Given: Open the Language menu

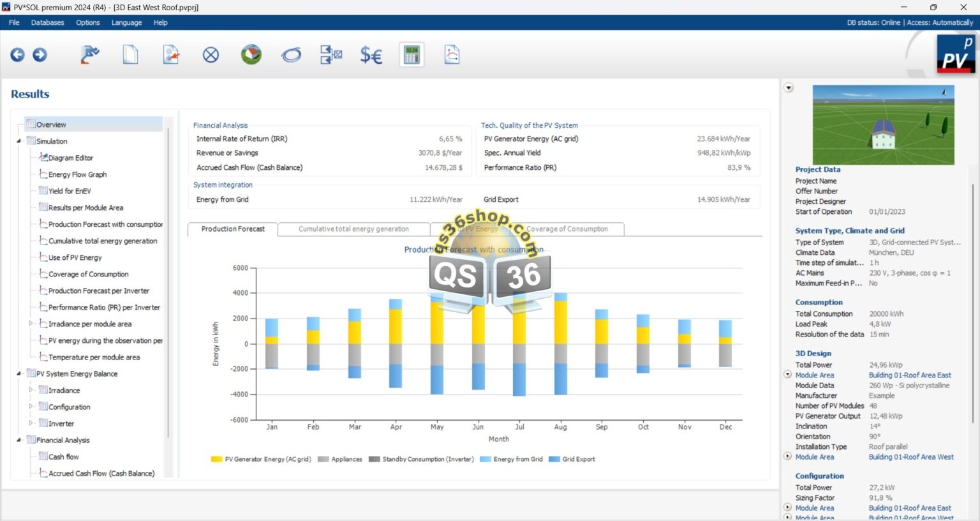Looking at the screenshot, I should point(126,22).
